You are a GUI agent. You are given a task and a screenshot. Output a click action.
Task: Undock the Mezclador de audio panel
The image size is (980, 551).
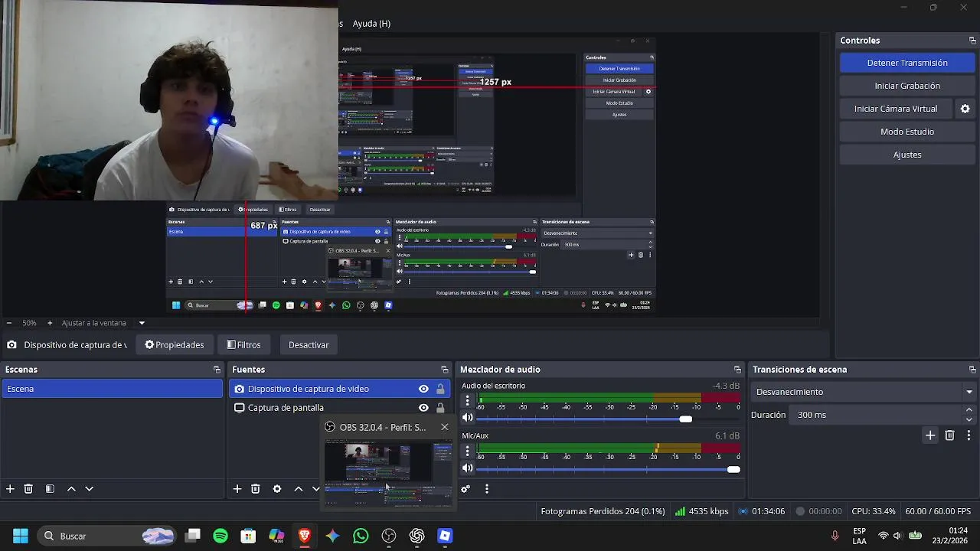click(737, 370)
